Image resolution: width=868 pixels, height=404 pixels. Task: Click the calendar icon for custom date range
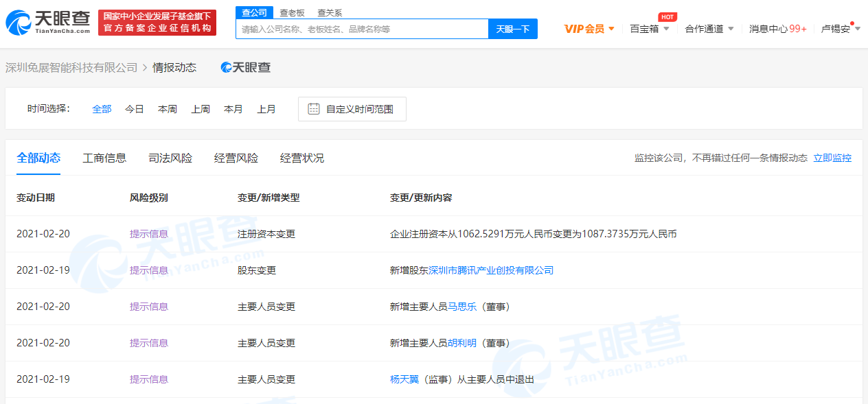point(314,109)
